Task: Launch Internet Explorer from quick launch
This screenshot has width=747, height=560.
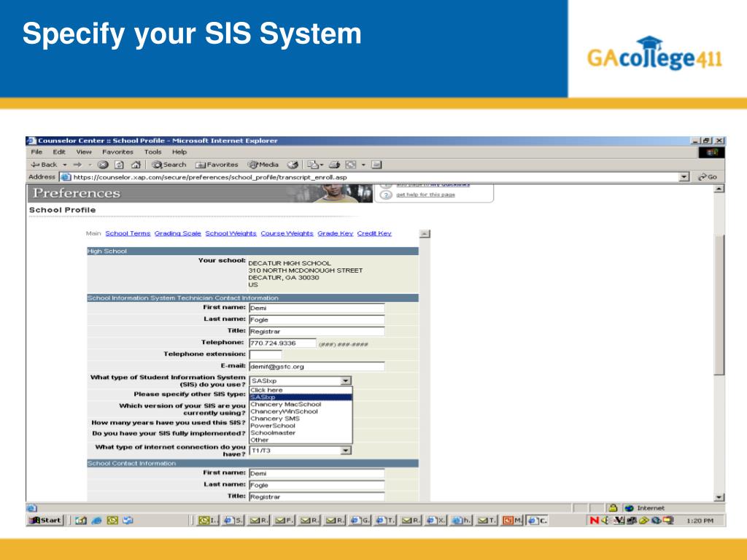Action: (97, 521)
